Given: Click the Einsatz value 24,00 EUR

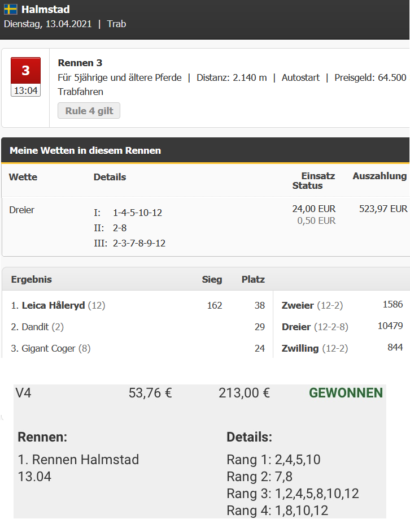Looking at the screenshot, I should (x=314, y=209).
